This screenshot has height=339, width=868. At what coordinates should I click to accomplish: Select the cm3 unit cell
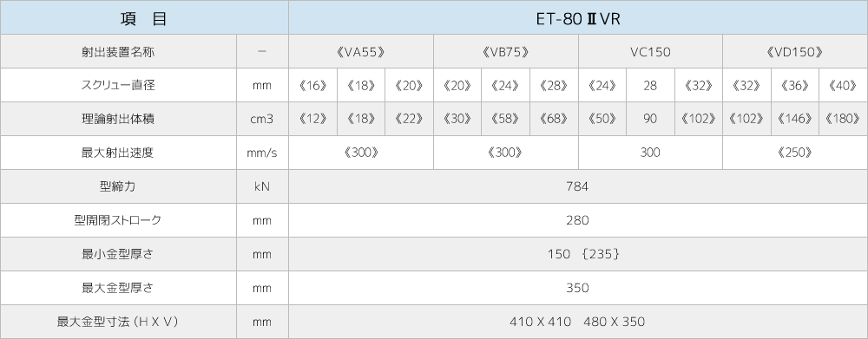262,119
